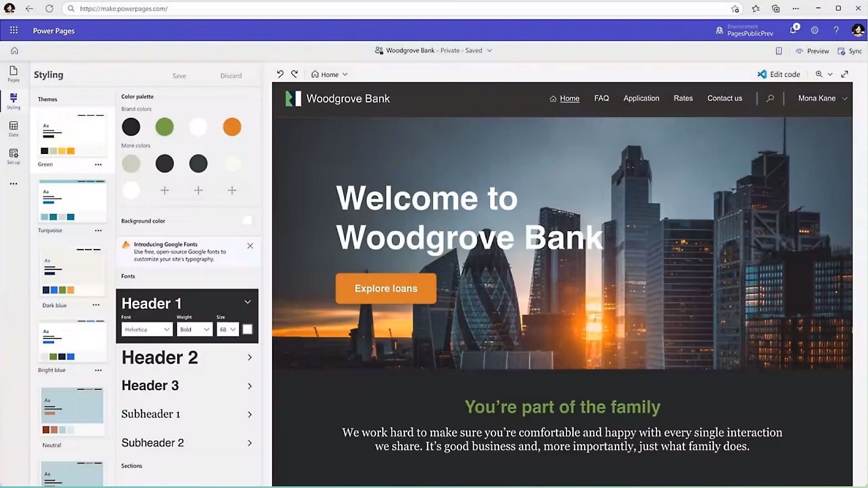Select the orange brand color swatch
The width and height of the screenshot is (868, 488).
pyautogui.click(x=232, y=127)
